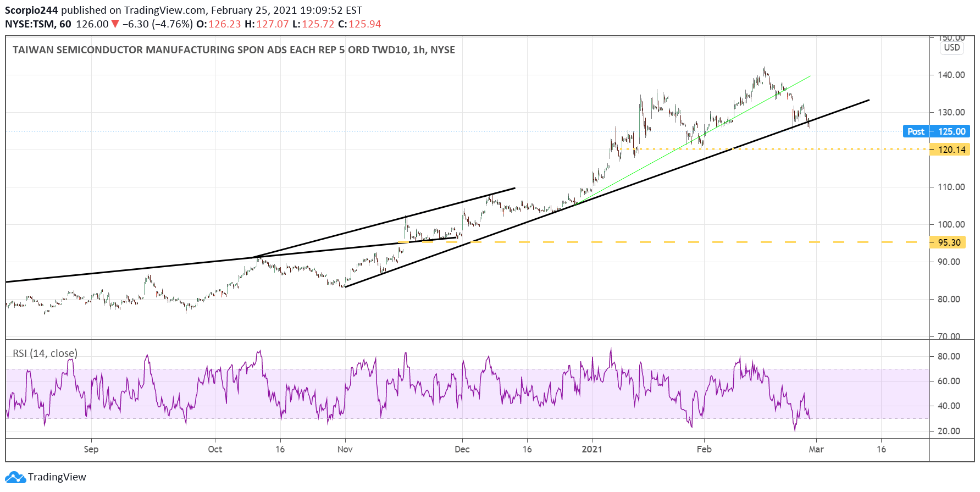Click 60.00 on the RSI scale
The height and width of the screenshot is (492, 980).
pos(949,381)
